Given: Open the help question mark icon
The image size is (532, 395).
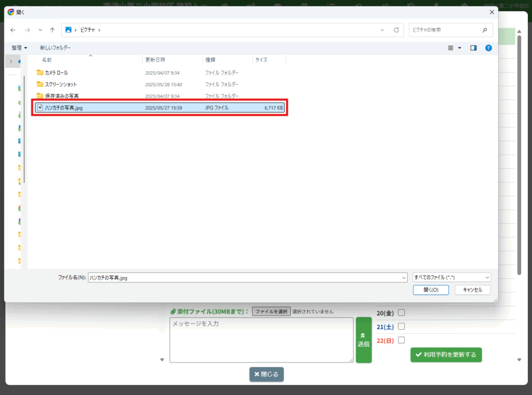Looking at the screenshot, I should (488, 48).
